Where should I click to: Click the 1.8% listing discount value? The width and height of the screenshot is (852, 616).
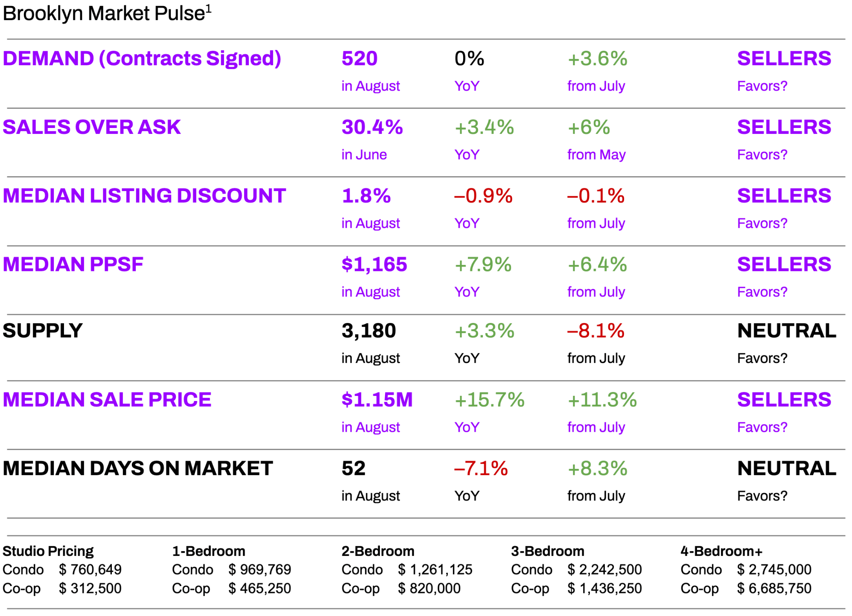click(x=366, y=196)
